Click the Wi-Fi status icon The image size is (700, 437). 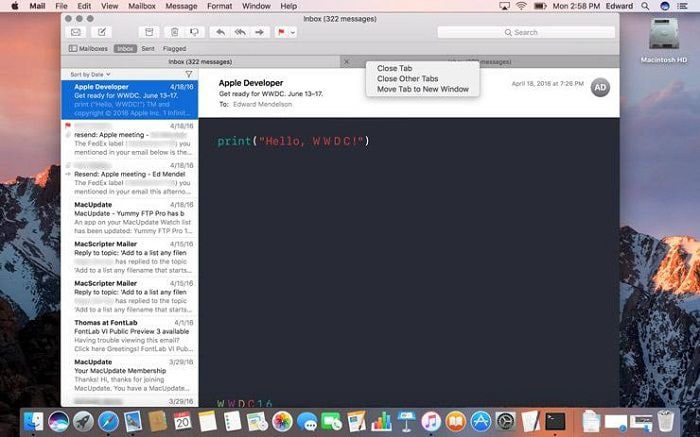tap(521, 6)
